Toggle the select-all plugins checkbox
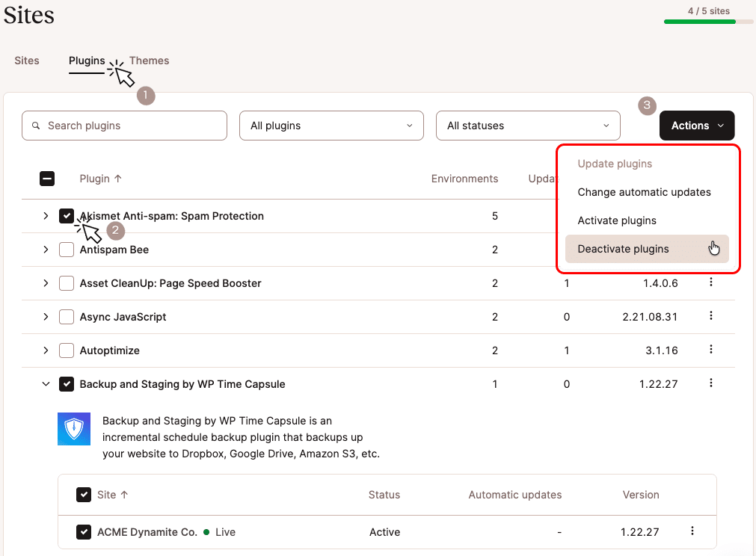The width and height of the screenshot is (756, 556). tap(47, 179)
